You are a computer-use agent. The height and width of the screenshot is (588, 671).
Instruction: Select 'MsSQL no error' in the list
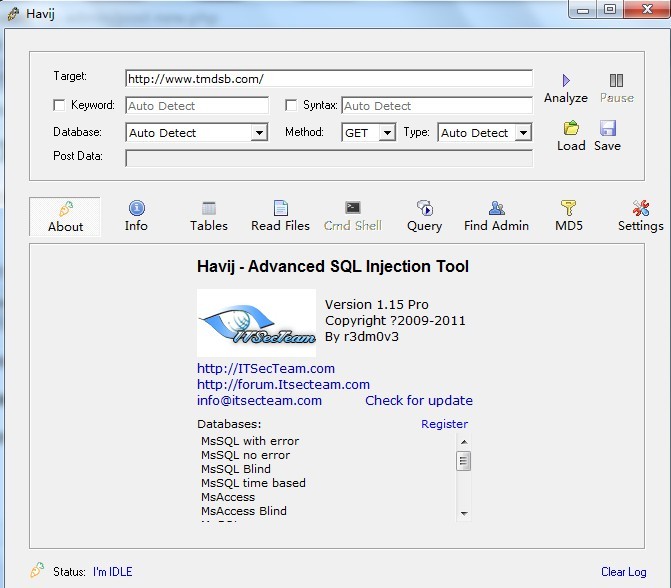[246, 455]
